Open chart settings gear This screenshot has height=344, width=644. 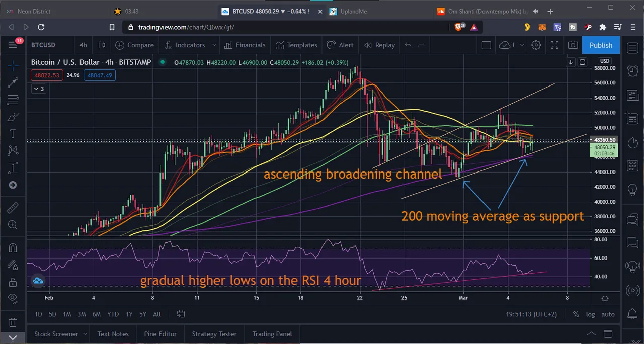536,45
